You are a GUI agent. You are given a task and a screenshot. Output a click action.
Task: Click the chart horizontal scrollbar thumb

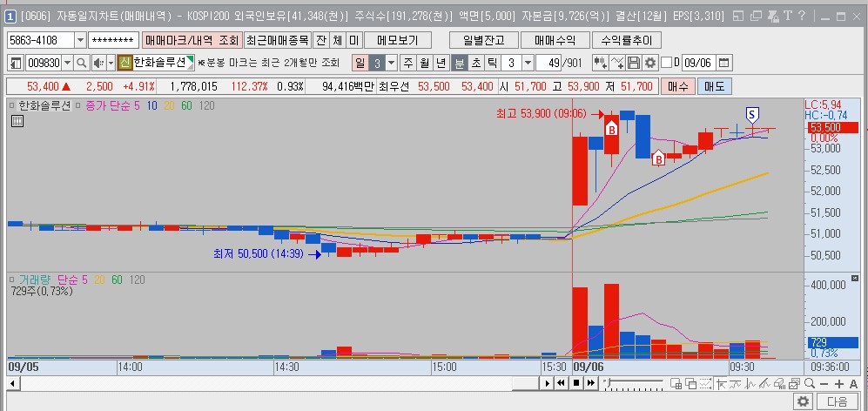pyautogui.click(x=525, y=383)
